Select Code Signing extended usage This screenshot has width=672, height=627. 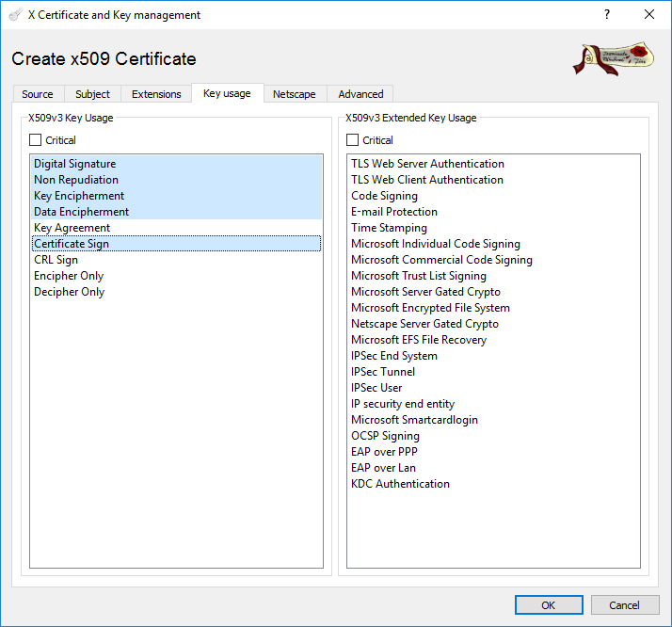[384, 196]
